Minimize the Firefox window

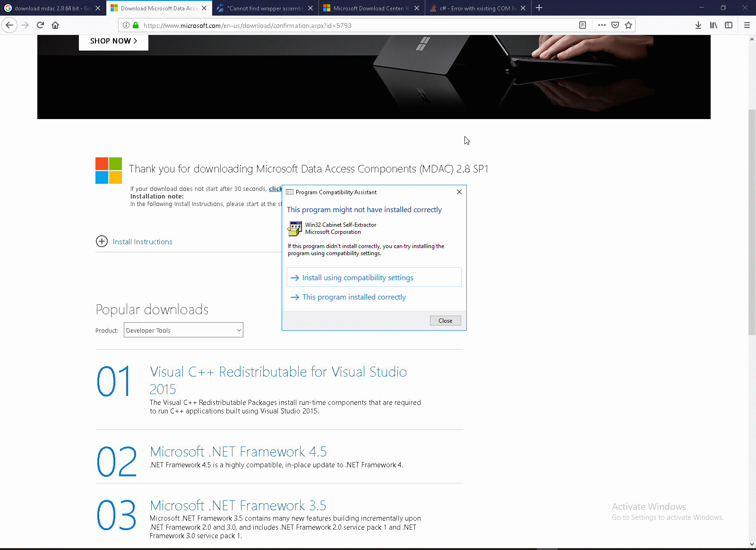click(701, 8)
